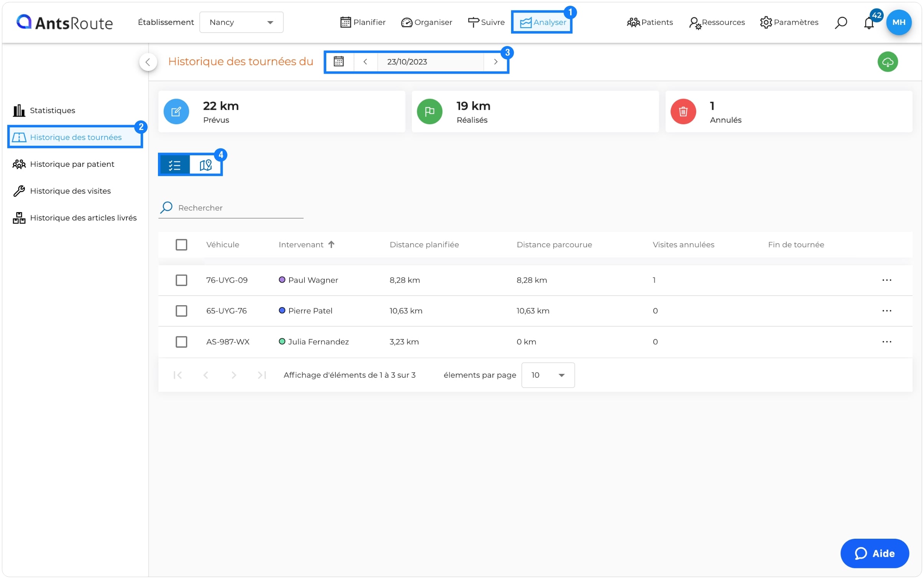Click the Intervenant ascending sort arrow
The image size is (924, 579).
click(331, 244)
